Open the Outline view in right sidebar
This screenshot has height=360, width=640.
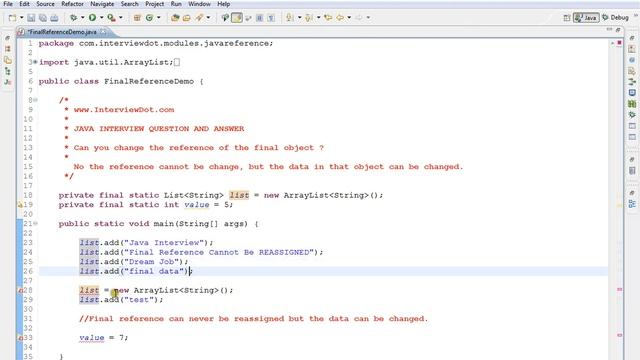point(632,204)
